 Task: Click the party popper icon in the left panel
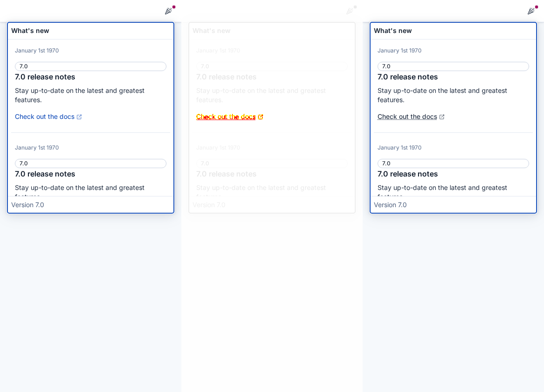(x=168, y=11)
